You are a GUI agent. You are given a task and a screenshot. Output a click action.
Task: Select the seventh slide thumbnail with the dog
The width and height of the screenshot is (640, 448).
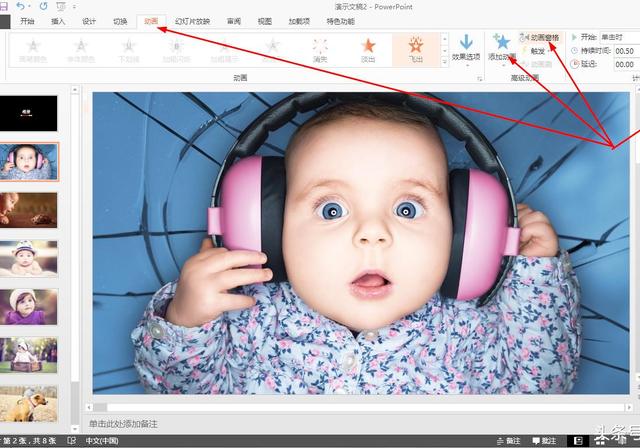coord(29,404)
